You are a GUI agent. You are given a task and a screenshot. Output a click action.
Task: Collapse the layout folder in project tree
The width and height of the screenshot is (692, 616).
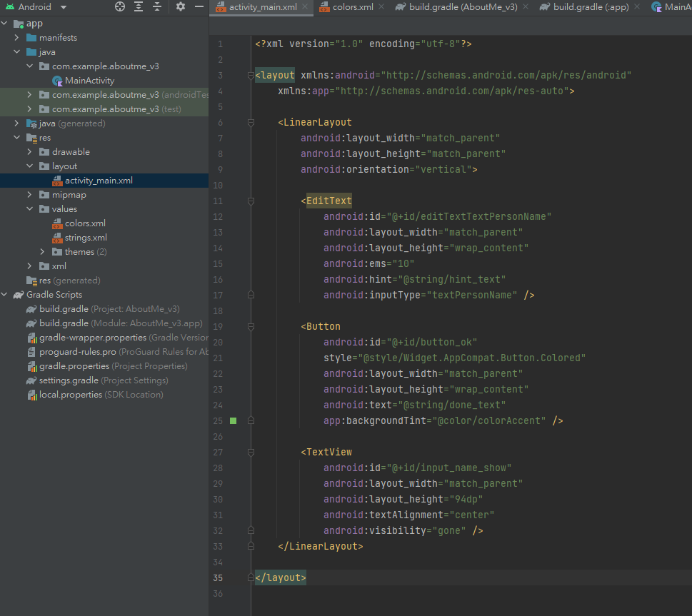click(x=29, y=166)
